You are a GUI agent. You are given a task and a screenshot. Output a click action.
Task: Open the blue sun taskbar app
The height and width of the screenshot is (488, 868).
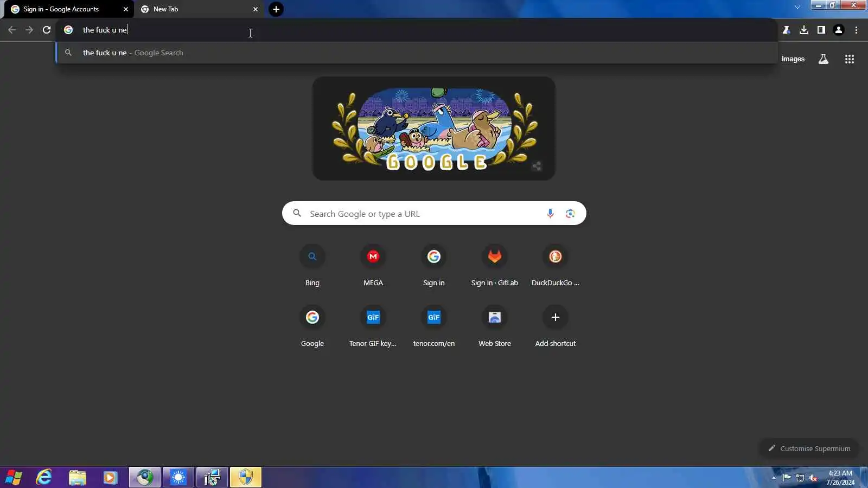178,478
